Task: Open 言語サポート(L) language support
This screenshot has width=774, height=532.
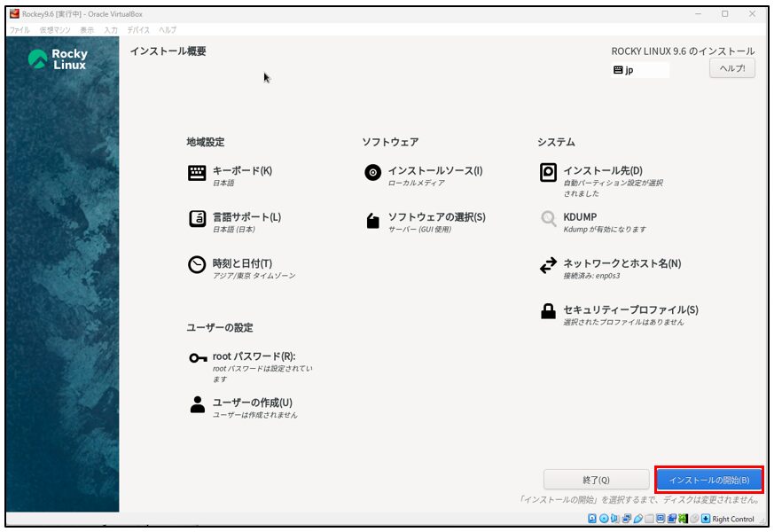Action: tap(246, 217)
